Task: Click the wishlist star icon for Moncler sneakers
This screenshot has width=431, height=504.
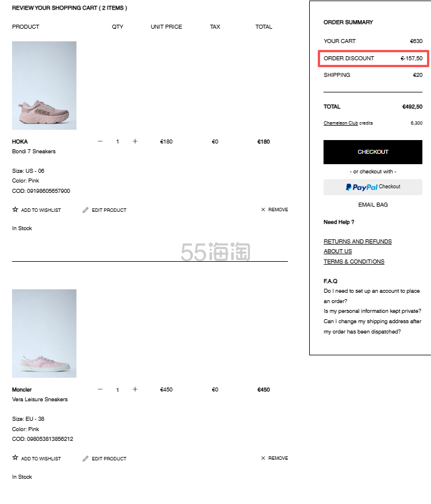Action: coord(16,458)
